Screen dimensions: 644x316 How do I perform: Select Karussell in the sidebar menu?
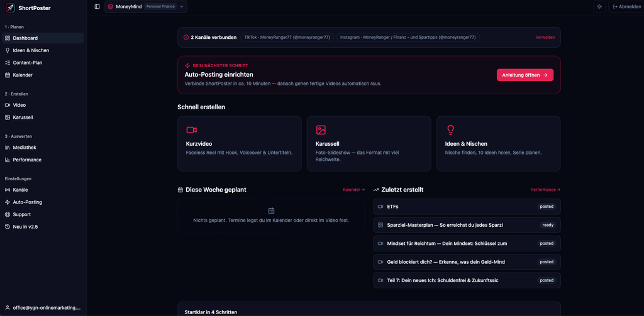(x=43, y=117)
